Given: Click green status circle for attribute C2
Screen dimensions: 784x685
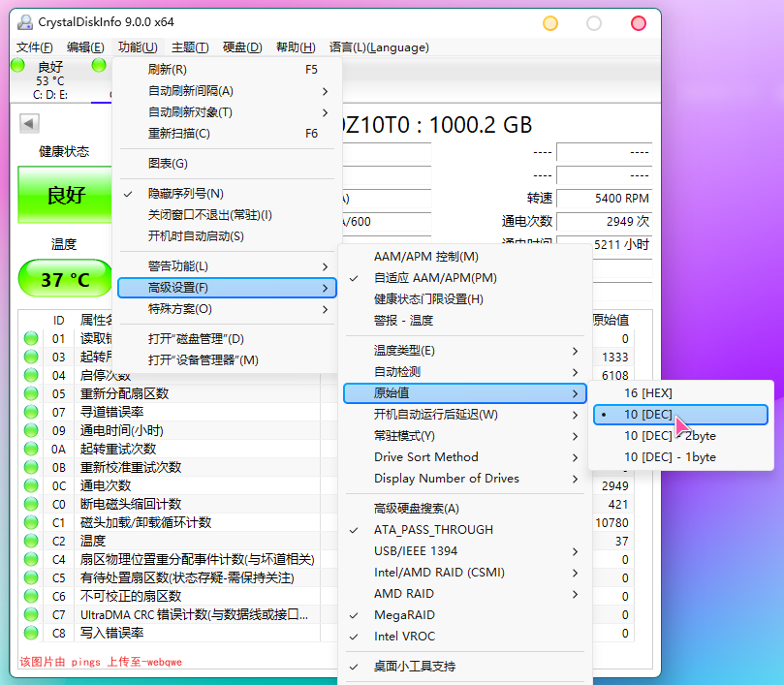Looking at the screenshot, I should [x=31, y=541].
